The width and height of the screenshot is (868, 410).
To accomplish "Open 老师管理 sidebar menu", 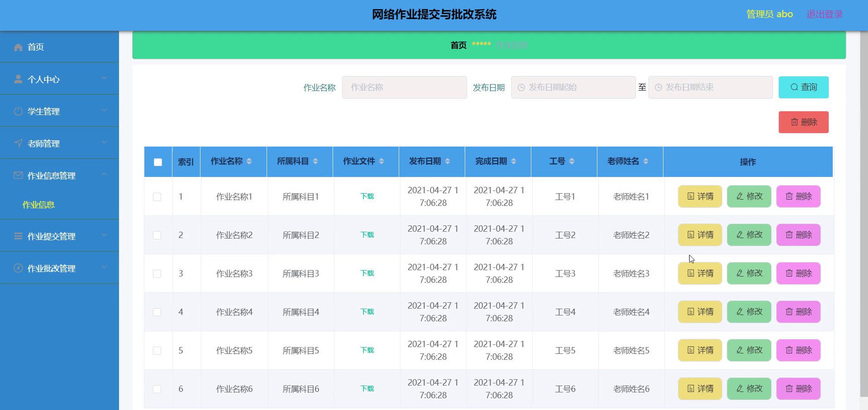I will point(59,143).
